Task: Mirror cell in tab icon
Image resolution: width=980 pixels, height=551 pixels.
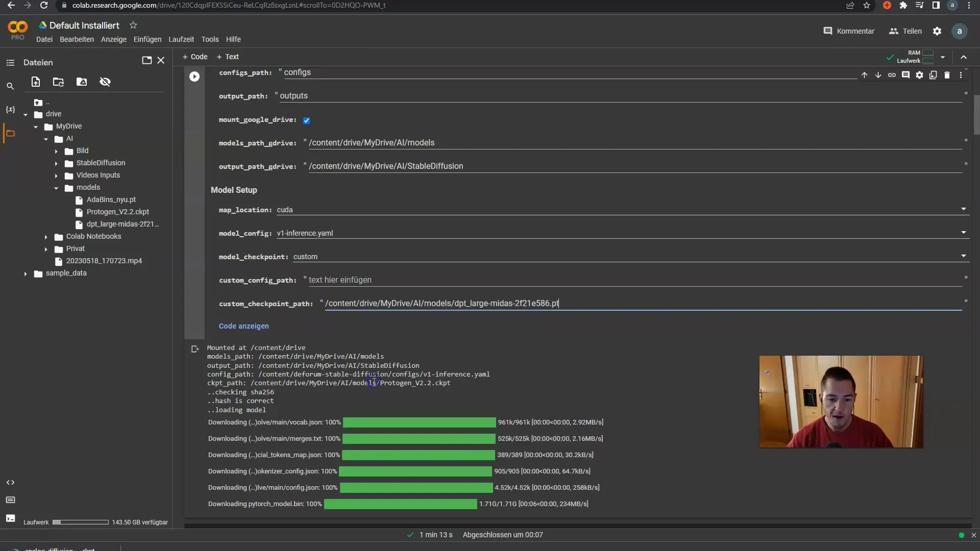Action: 933,75
